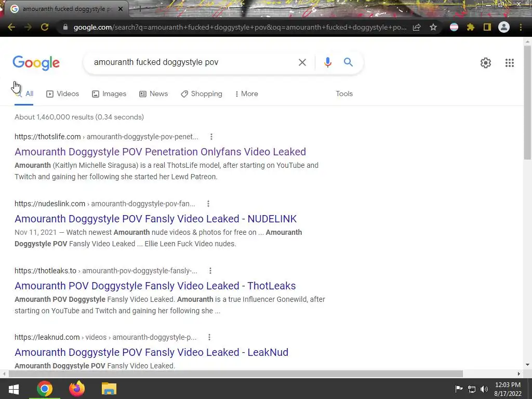Click the https://leaknud.com URL breadcrumb

(105, 337)
